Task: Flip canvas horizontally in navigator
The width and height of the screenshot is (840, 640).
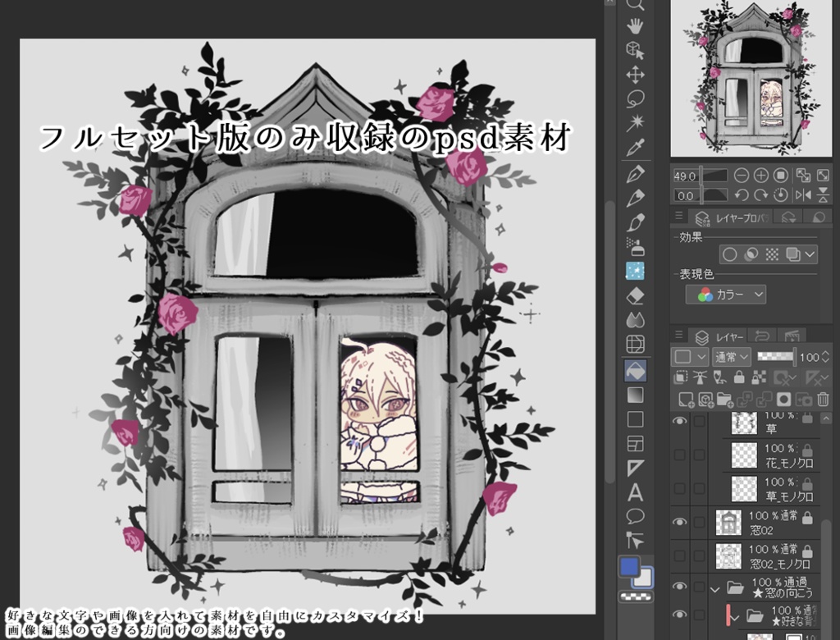Action: [x=803, y=195]
